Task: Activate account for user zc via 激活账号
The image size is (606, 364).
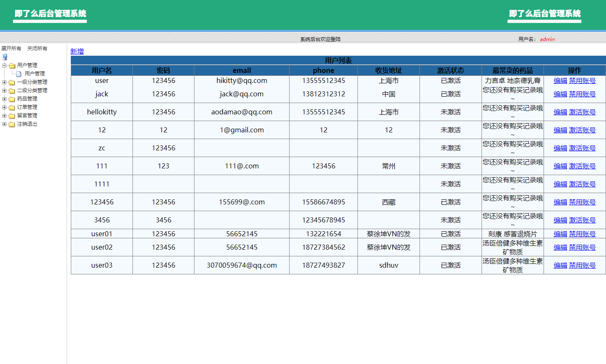Action: pyautogui.click(x=582, y=148)
